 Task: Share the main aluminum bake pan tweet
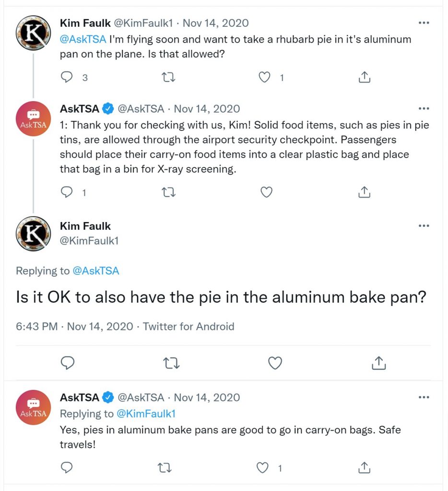tap(379, 363)
